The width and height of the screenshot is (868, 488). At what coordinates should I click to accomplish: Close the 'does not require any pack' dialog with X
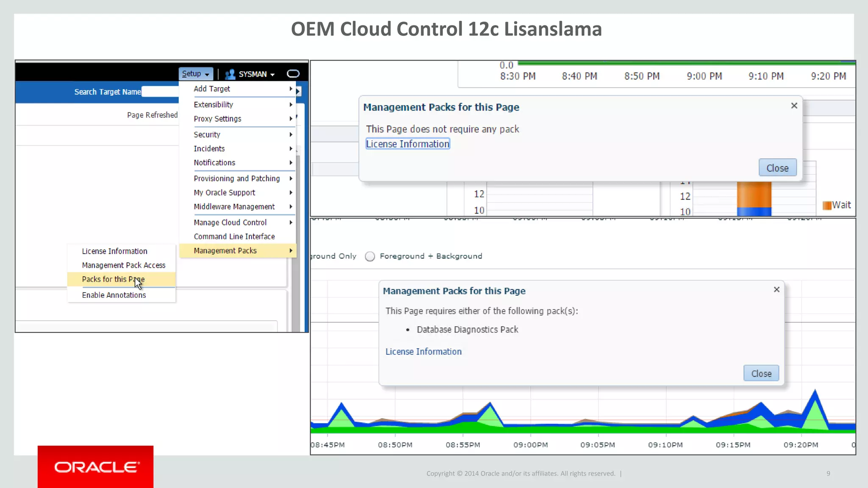794,106
